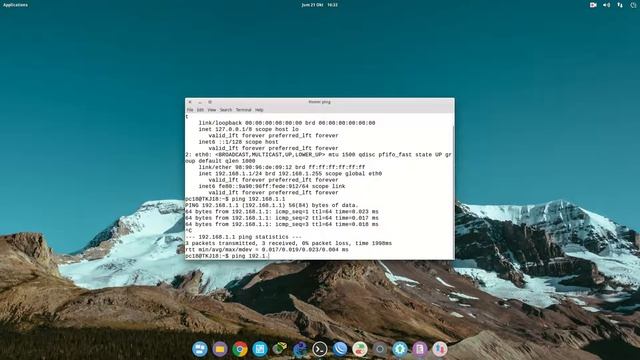Open the green box package icon in dock
Viewport: 640px width, 360px height.
(x=280, y=349)
